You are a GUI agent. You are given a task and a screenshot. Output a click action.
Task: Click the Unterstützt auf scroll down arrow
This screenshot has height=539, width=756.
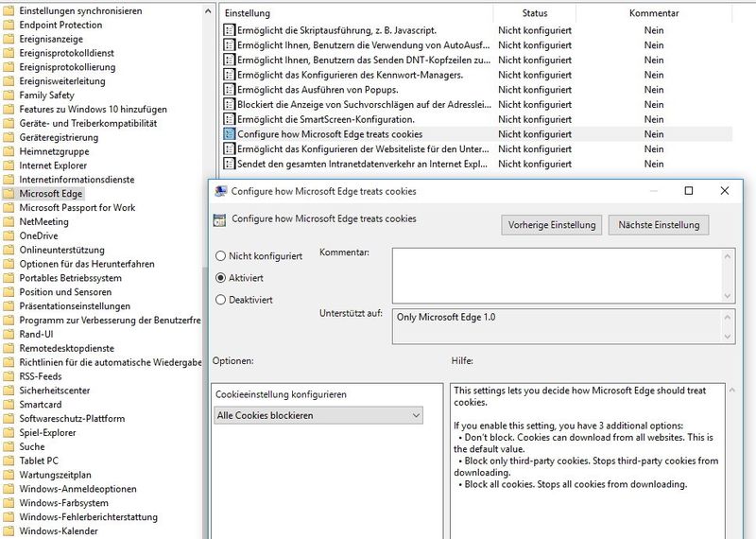click(728, 337)
